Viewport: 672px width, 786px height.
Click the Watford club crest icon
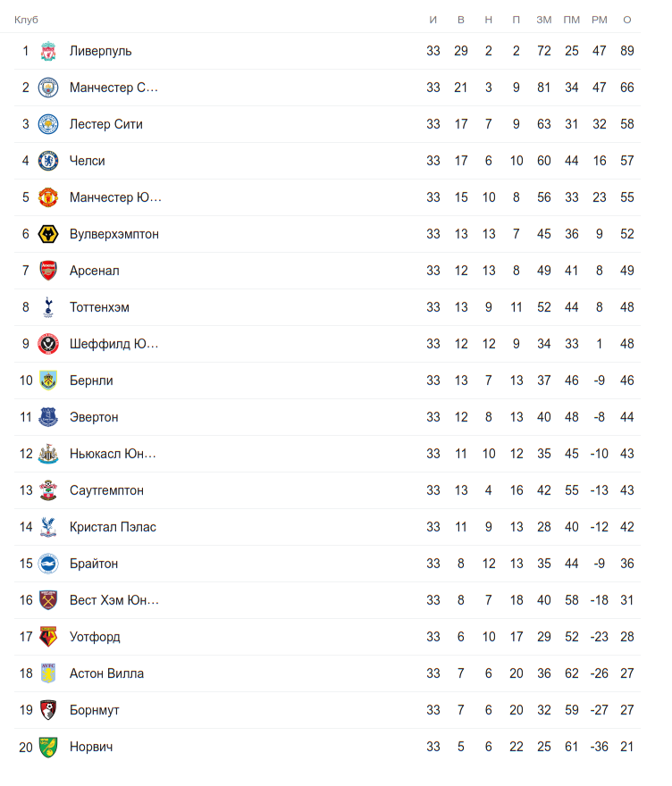(48, 637)
